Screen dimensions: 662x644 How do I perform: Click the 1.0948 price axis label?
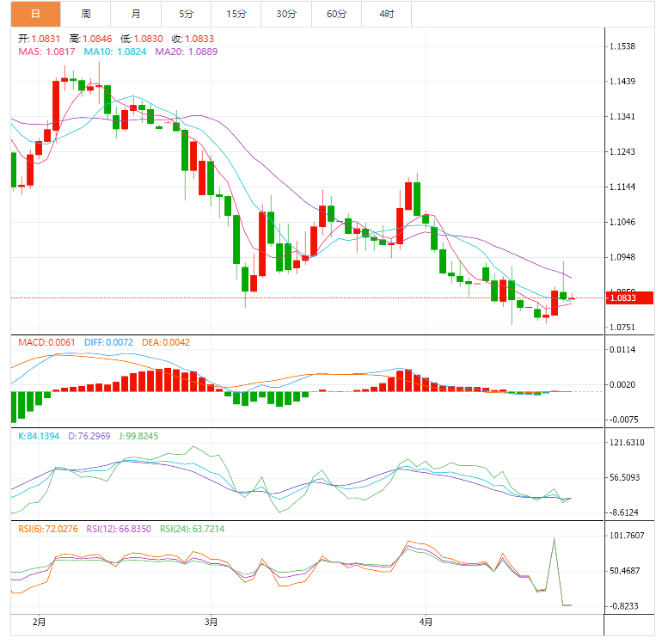(622, 257)
